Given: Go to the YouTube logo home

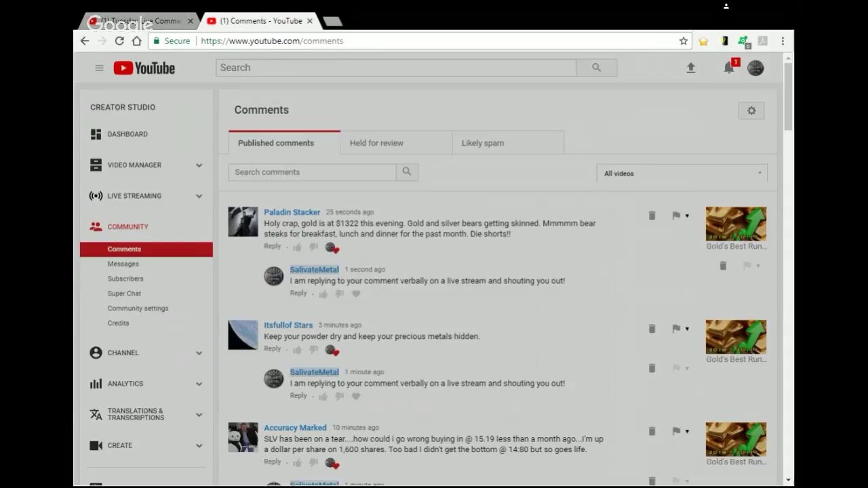Looking at the screenshot, I should (144, 68).
